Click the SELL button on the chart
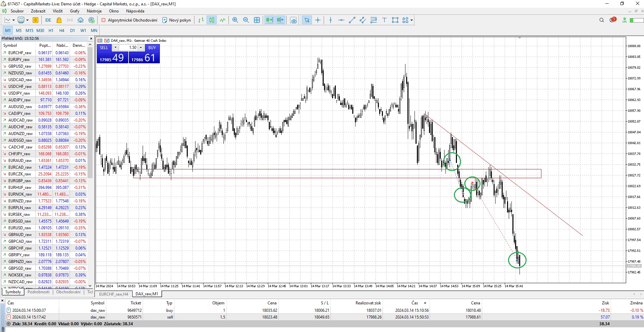This screenshot has height=332, width=644. tap(104, 47)
